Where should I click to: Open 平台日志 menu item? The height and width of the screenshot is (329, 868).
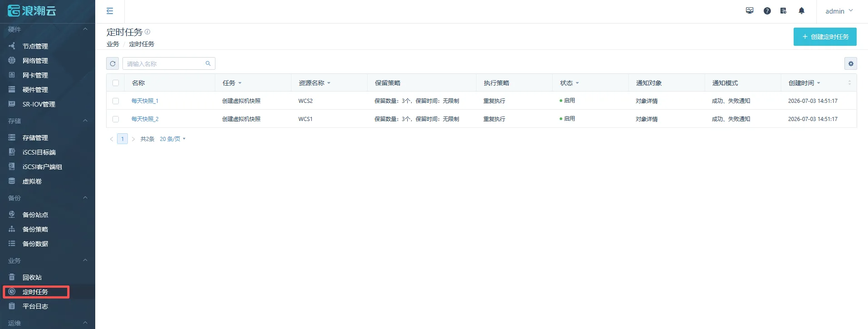pyautogui.click(x=35, y=306)
